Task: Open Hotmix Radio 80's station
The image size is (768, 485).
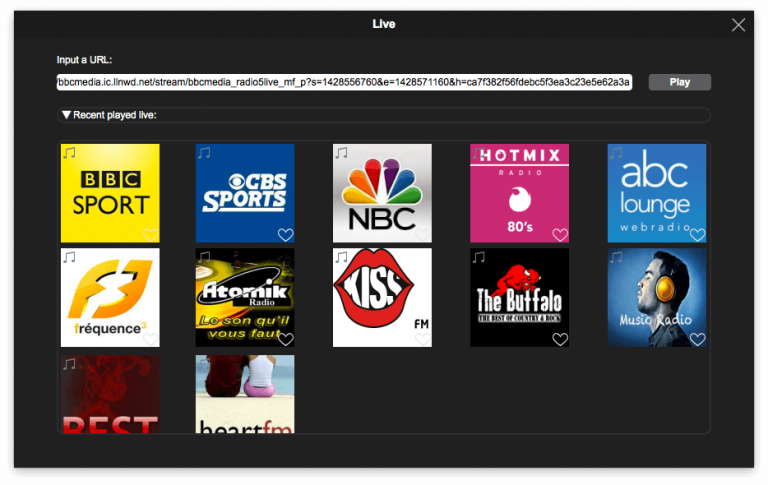Action: (x=519, y=193)
